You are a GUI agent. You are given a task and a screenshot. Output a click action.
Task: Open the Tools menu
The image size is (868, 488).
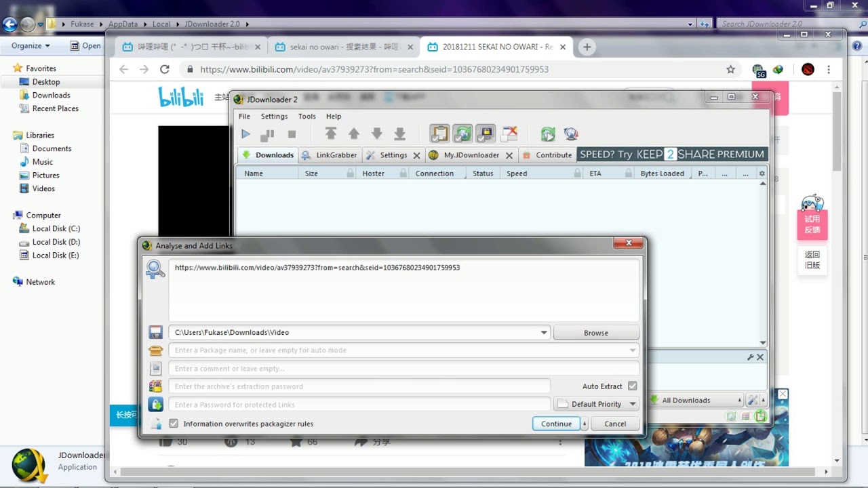coord(307,116)
